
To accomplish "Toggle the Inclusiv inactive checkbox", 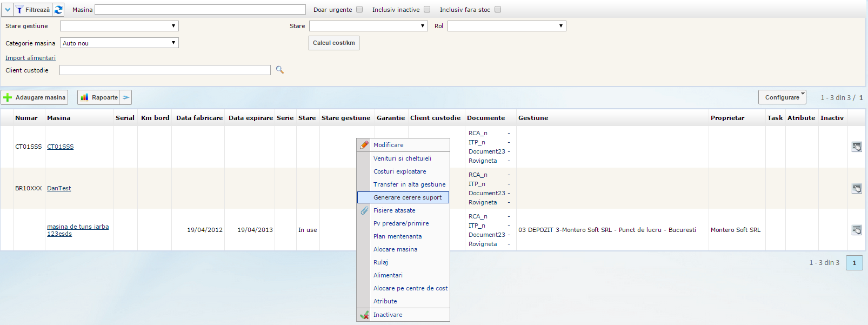I will coord(427,9).
